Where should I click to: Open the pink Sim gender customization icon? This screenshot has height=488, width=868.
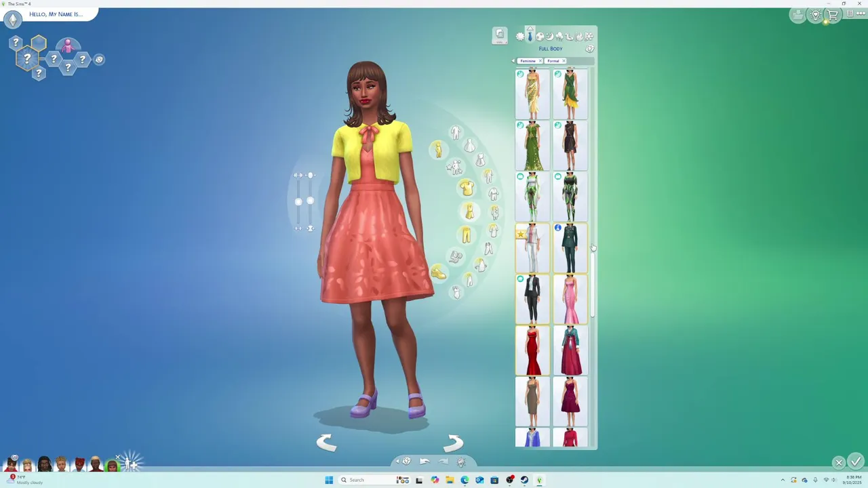[67, 46]
